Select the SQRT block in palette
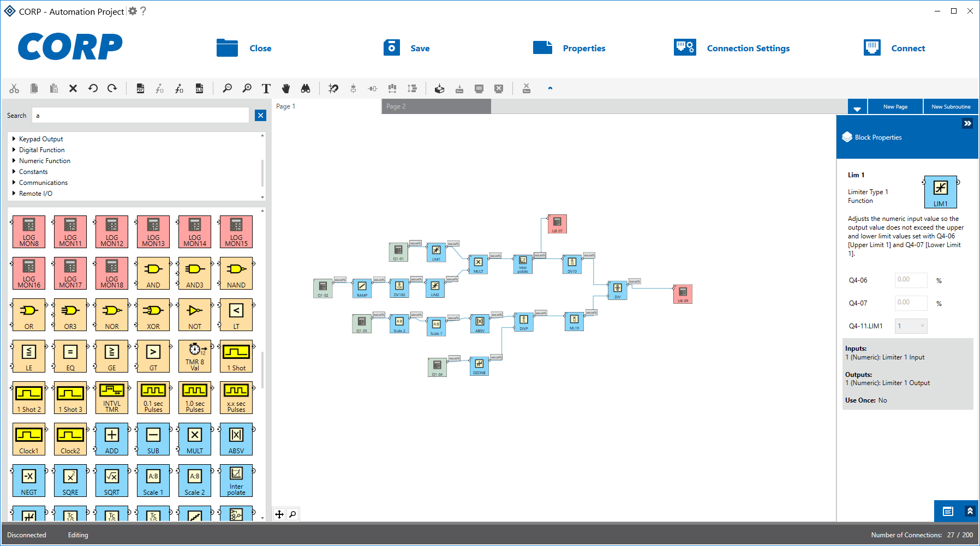Viewport: 980px width, 546px height. click(112, 481)
